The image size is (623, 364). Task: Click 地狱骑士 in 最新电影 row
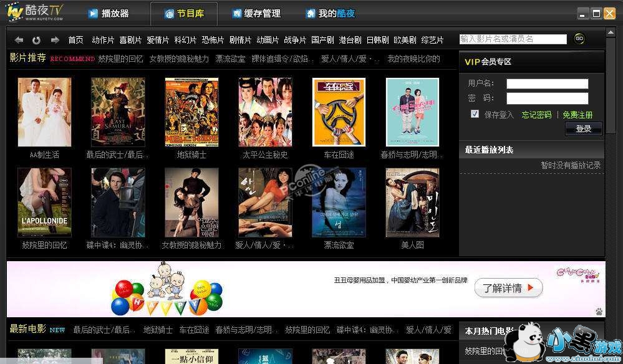158,330
